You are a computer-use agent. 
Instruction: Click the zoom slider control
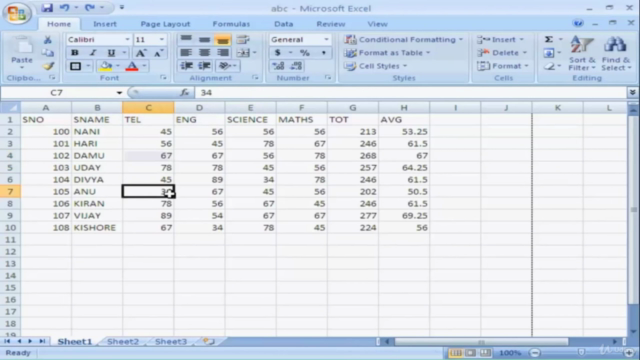[582, 352]
